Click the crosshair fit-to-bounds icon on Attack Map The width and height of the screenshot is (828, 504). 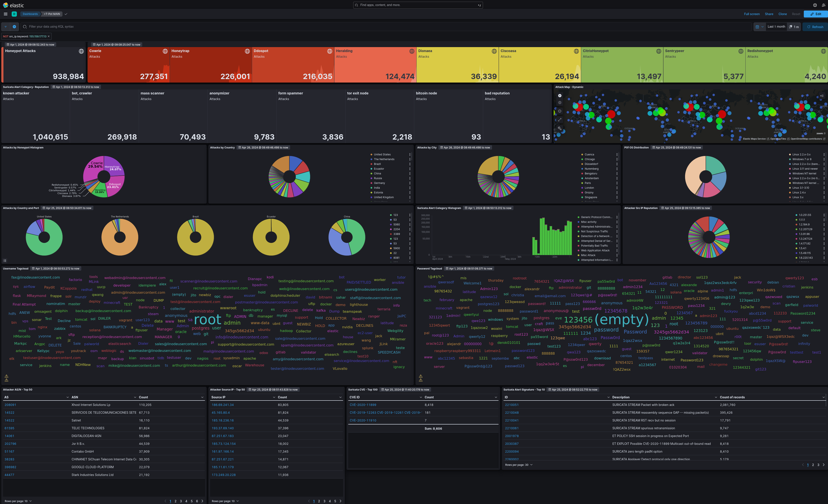[560, 111]
